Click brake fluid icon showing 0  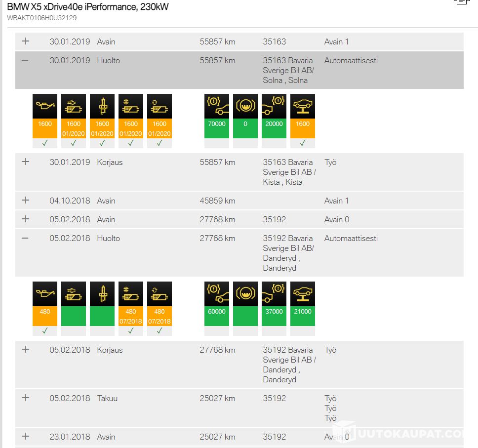(245, 106)
